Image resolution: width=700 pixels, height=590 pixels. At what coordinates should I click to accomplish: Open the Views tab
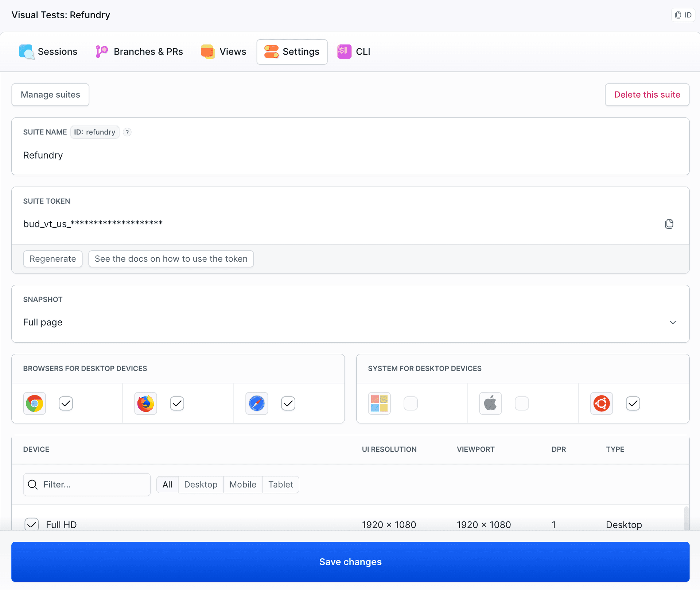pos(223,52)
